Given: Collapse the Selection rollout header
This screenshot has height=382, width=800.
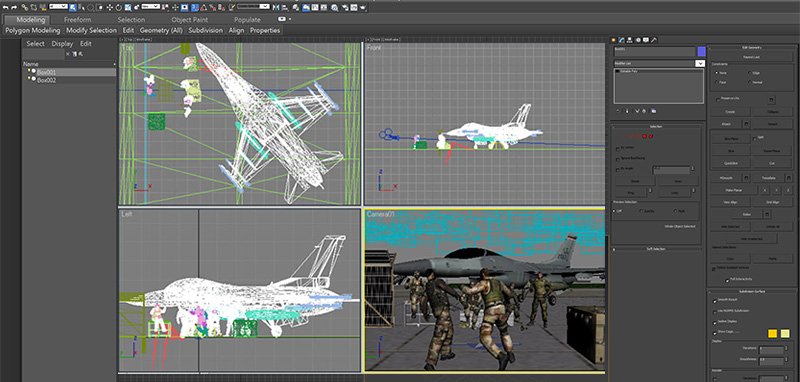Looking at the screenshot, I should (x=657, y=126).
